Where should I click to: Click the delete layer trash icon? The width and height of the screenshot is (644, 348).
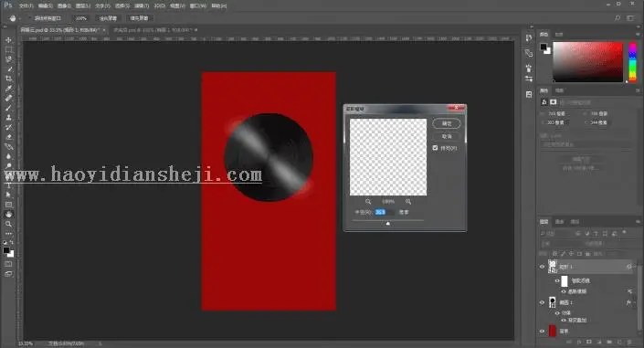tap(629, 342)
